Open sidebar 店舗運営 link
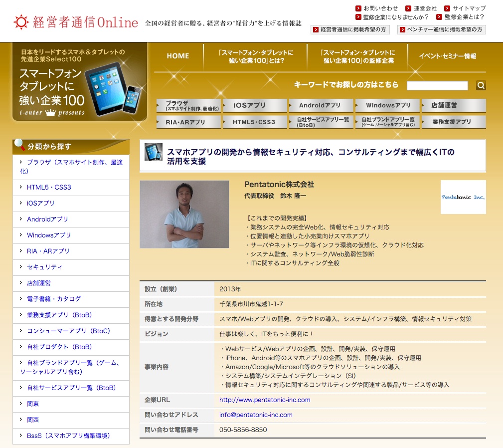 [x=38, y=283]
